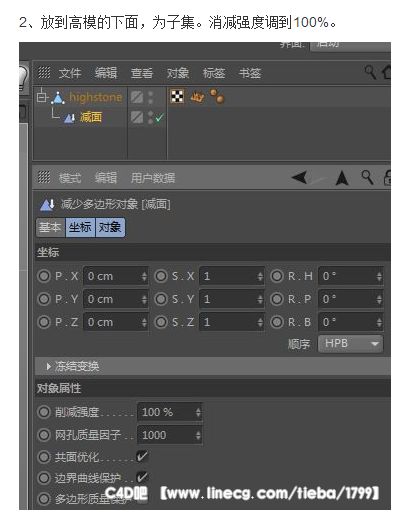Open the 标签 menu
The image size is (405, 510).
[214, 73]
